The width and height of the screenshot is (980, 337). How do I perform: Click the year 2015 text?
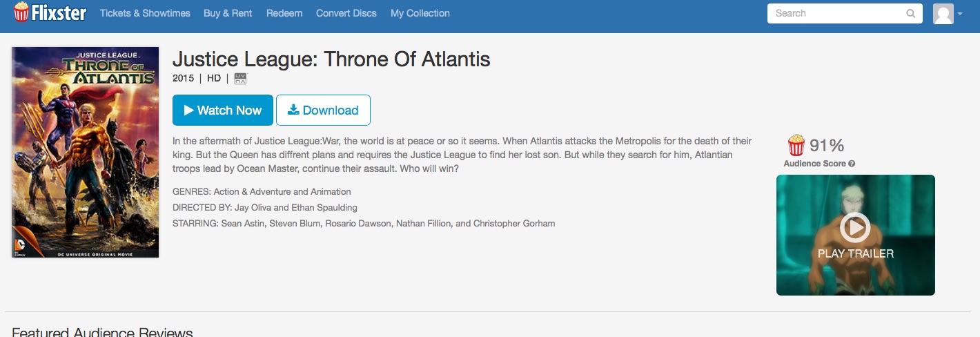[183, 79]
